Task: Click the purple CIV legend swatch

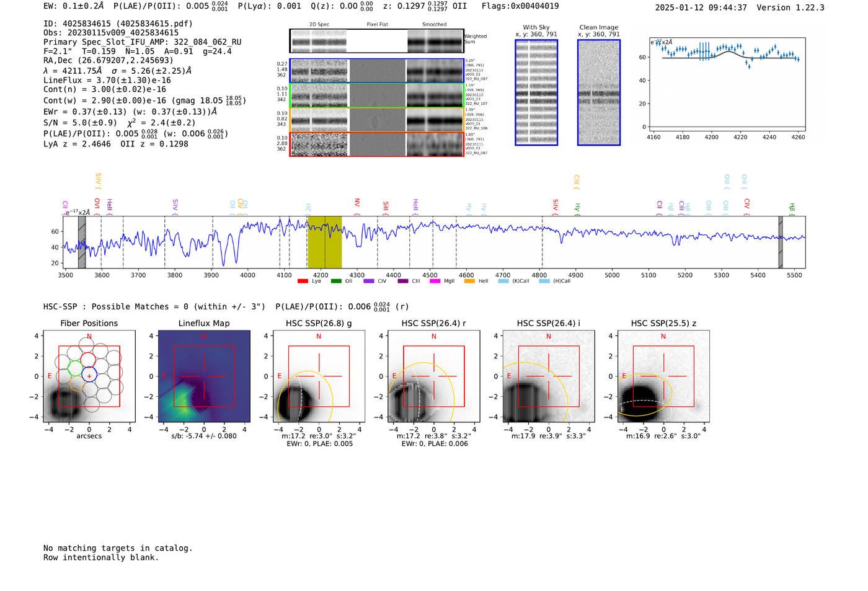Action: [369, 282]
